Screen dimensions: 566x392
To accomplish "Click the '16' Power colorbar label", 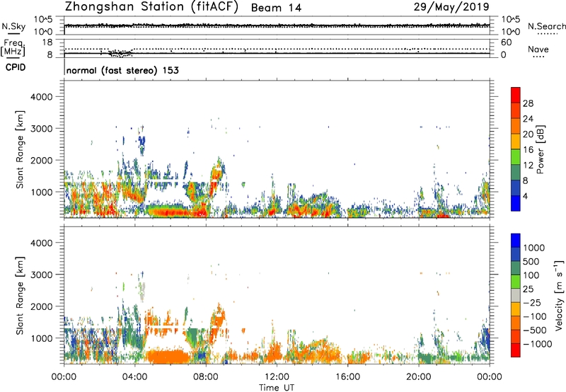I will [x=528, y=150].
